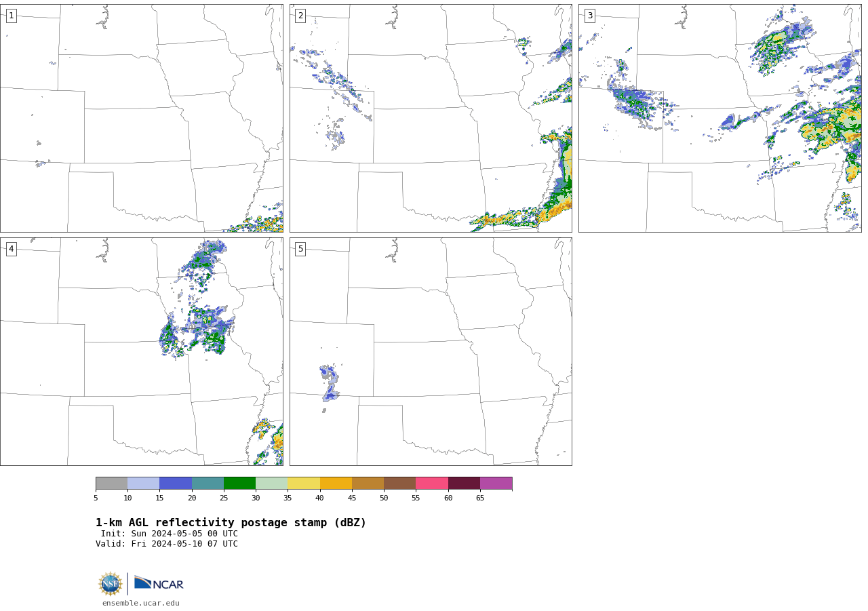Click the purple 65+ dBZ swatch
Screen dimensions: 868x611
pos(496,483)
